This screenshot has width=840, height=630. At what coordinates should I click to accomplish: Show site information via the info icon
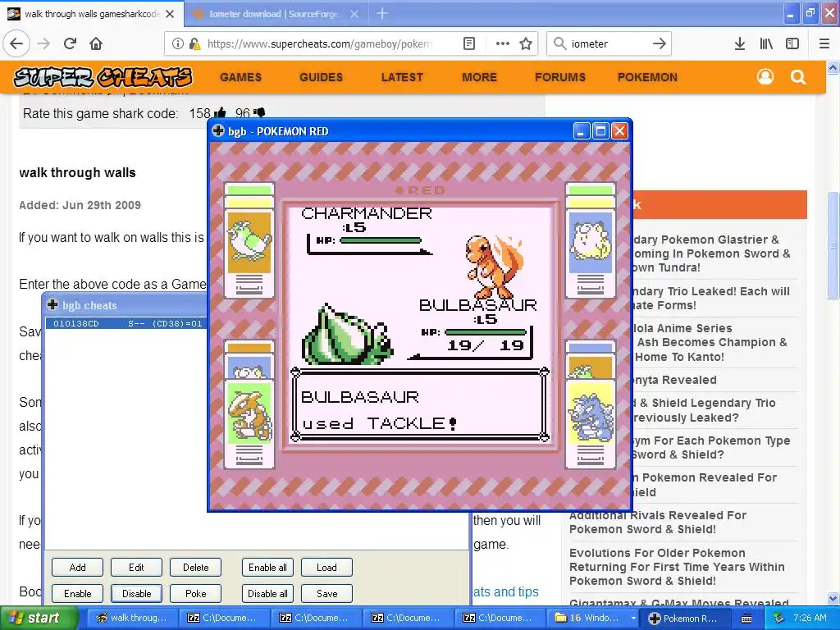[x=178, y=43]
